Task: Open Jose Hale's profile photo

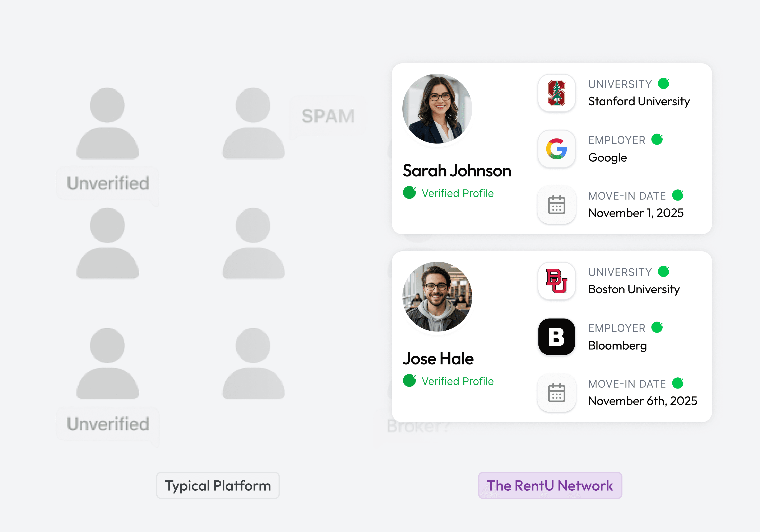Action: click(437, 296)
